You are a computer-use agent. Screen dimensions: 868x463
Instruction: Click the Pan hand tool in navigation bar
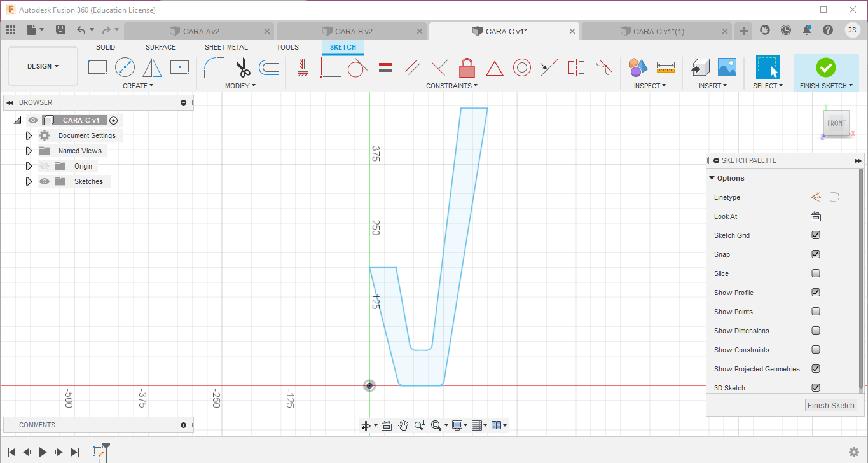pos(403,425)
